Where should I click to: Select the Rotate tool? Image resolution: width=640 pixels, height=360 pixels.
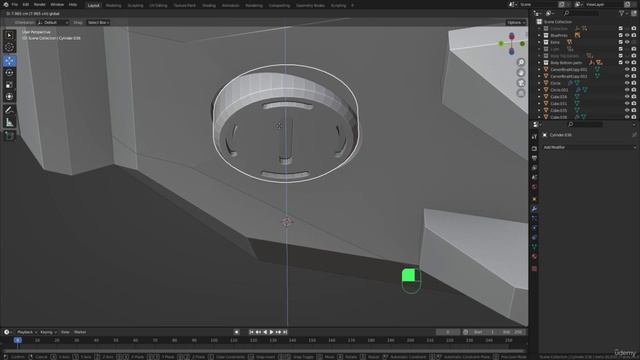pos(9,73)
